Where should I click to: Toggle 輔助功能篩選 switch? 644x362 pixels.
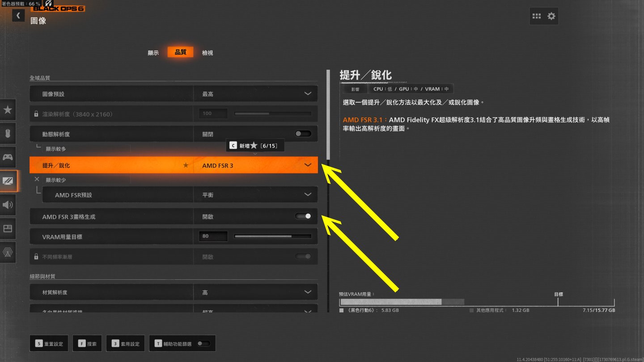tap(203, 344)
